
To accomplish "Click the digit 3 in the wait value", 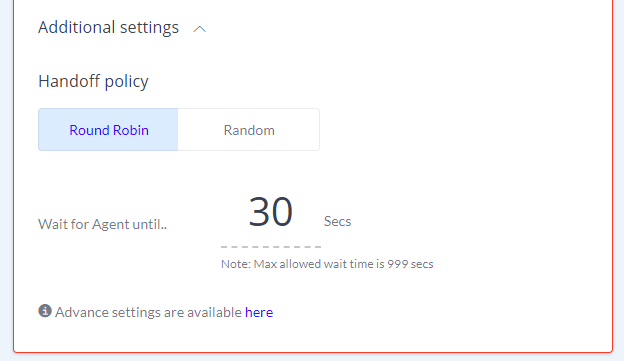I will [259, 212].
